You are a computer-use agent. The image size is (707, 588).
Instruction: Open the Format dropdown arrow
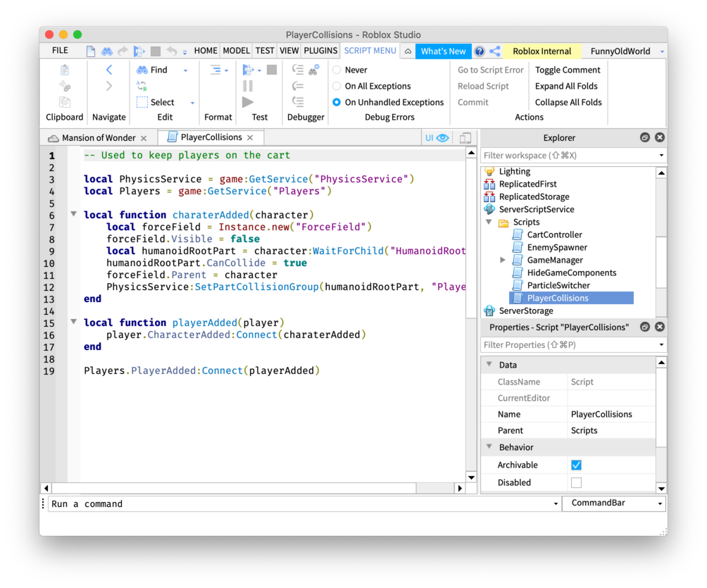point(226,71)
